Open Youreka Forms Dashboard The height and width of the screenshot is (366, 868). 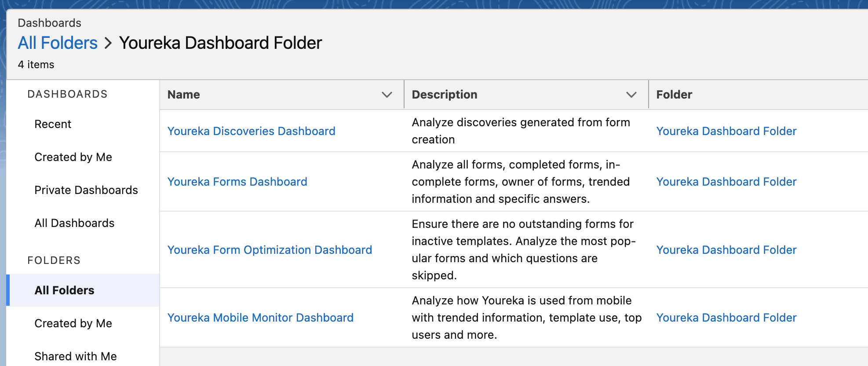pos(237,182)
